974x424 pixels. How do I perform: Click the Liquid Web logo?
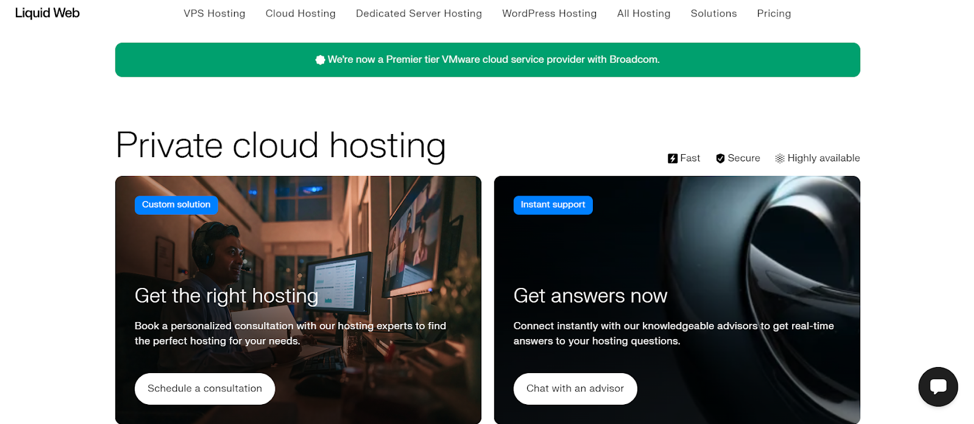pyautogui.click(x=47, y=13)
